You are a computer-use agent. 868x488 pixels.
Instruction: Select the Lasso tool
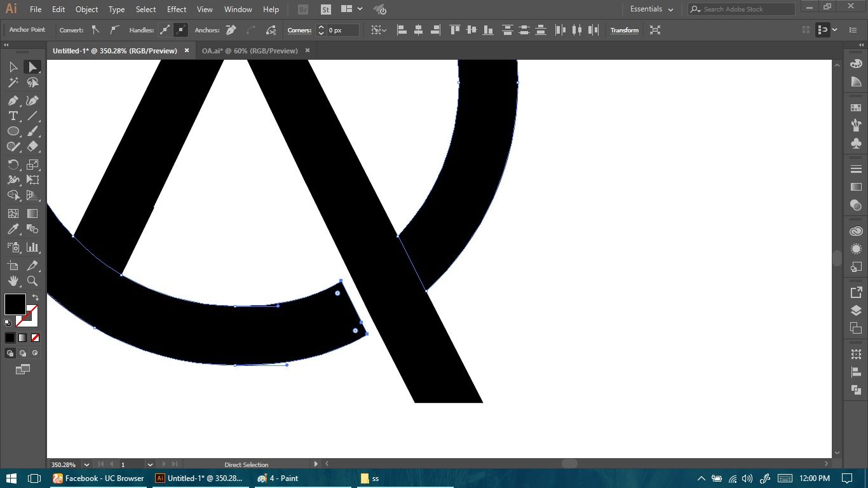tap(32, 83)
